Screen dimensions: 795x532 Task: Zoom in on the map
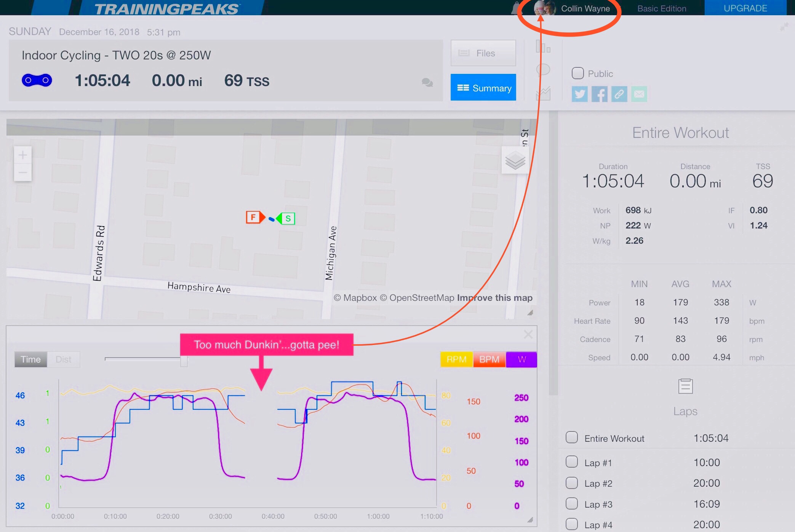(23, 155)
